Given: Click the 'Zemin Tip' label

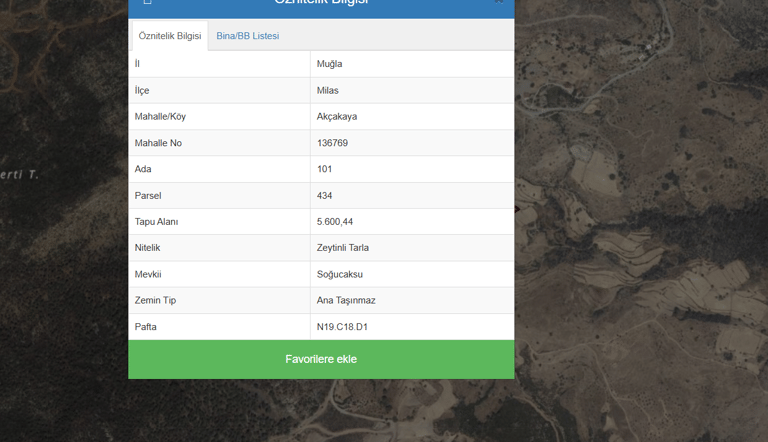Looking at the screenshot, I should (155, 300).
